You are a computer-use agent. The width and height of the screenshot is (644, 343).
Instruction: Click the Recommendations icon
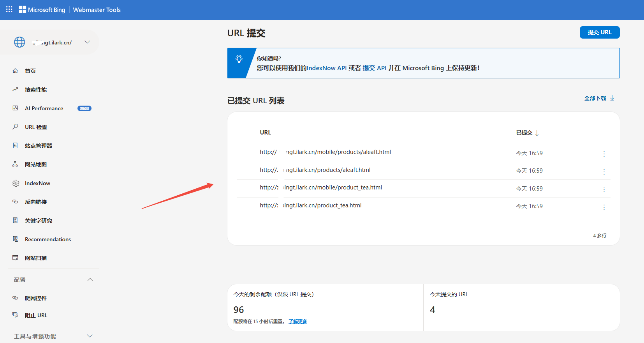15,239
